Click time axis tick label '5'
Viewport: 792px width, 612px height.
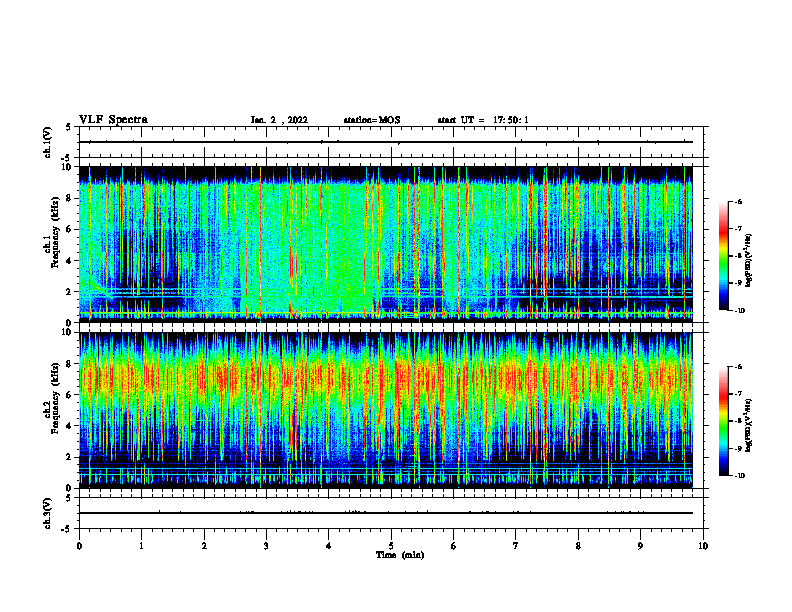point(391,546)
